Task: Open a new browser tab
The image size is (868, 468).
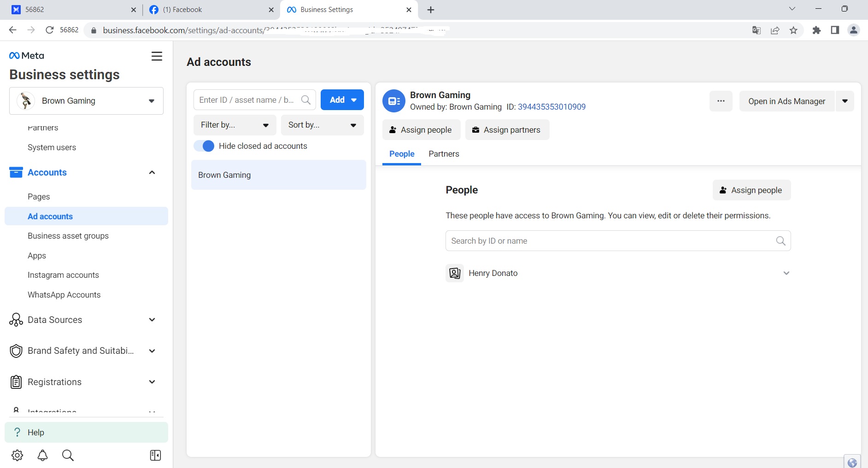Action: (431, 10)
